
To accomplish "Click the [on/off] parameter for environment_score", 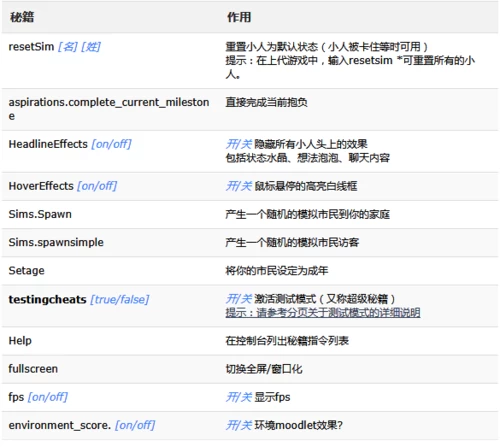I will pos(135,425).
